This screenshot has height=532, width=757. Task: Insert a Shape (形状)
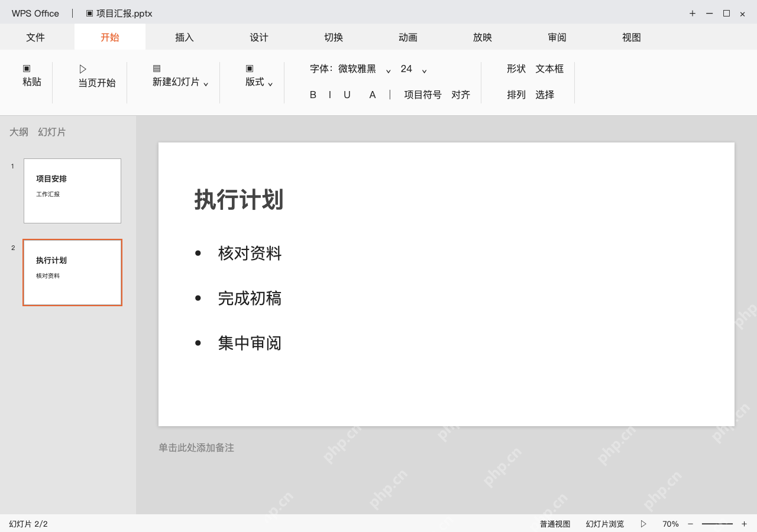coord(516,69)
